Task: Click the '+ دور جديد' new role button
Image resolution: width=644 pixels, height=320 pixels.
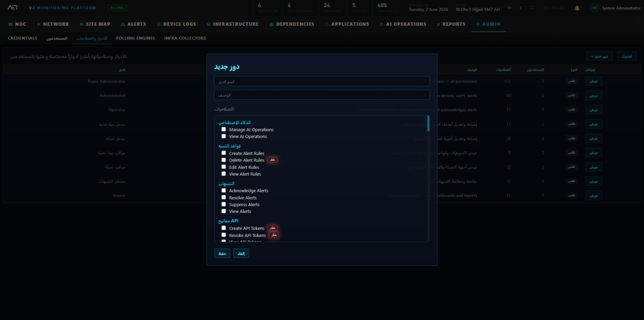Action: [599, 56]
